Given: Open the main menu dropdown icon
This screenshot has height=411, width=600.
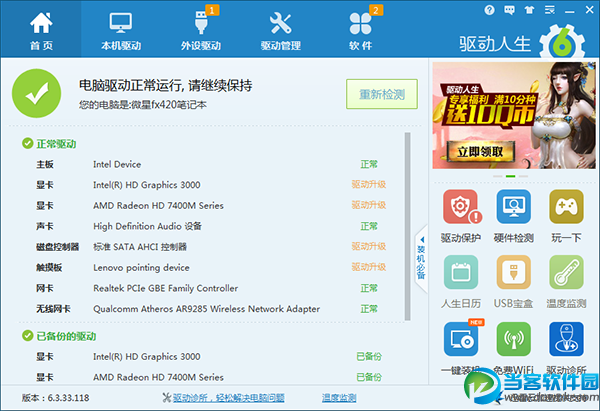Looking at the screenshot, I should (549, 10).
